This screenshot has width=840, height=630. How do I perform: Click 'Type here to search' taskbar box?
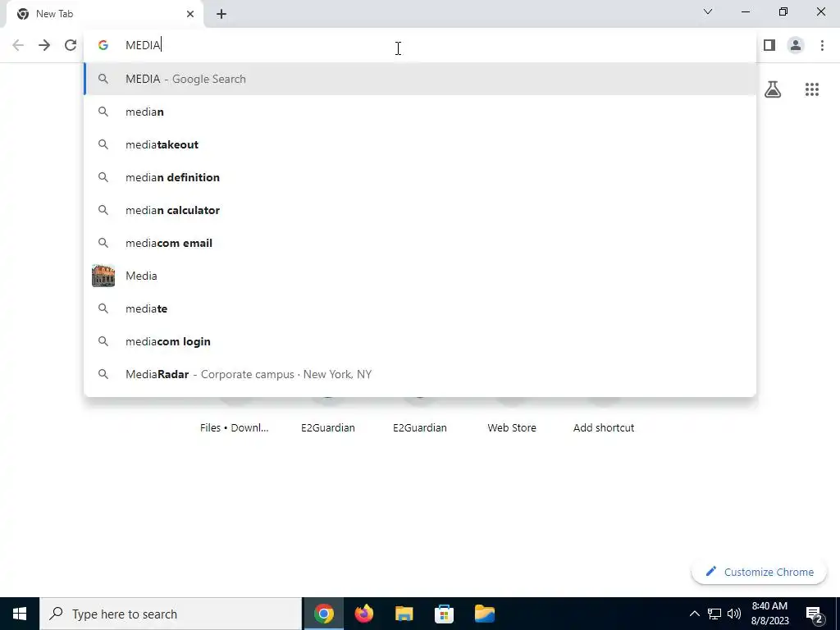(x=171, y=614)
